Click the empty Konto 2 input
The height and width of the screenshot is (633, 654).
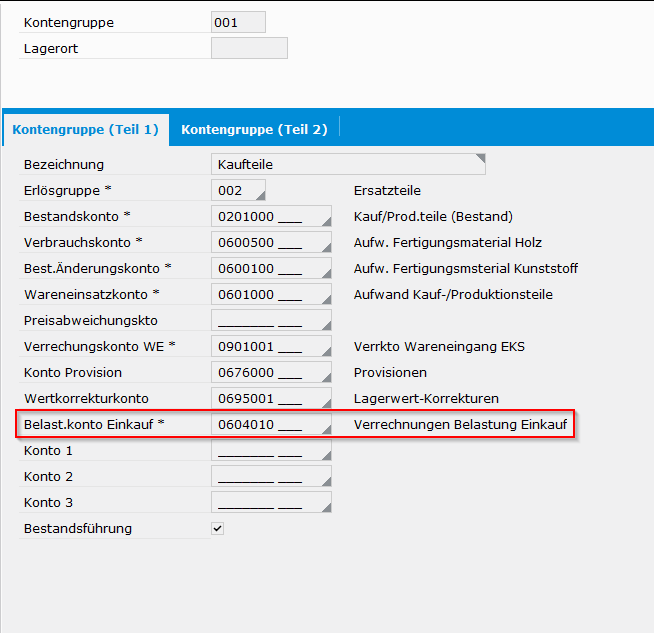click(271, 476)
